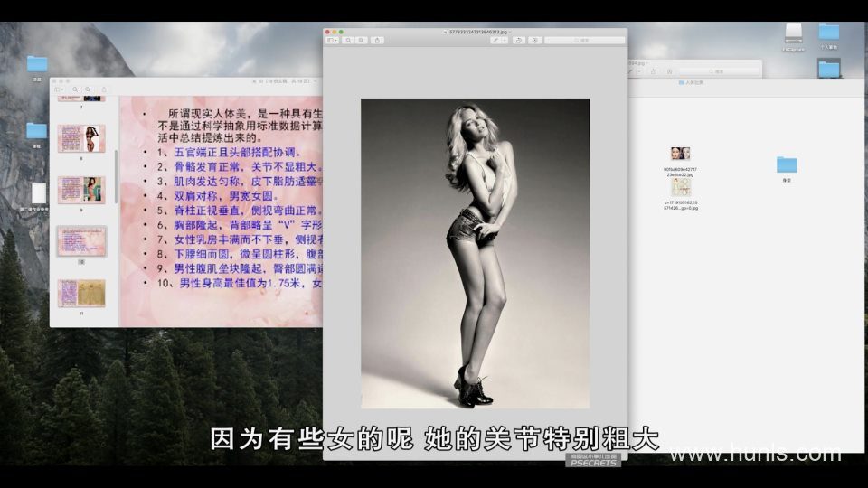Select top-right desktop folder beside hard drive
The image size is (868, 488).
pos(829,33)
